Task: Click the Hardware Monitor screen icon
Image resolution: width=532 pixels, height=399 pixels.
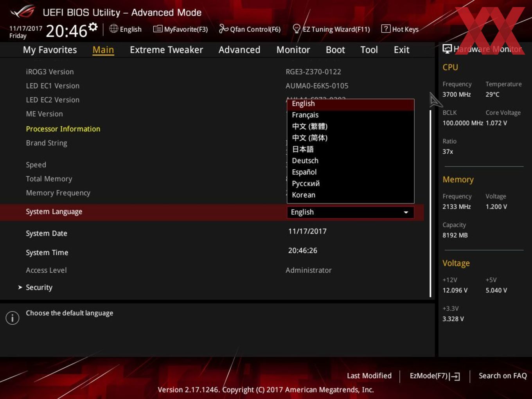Action: pos(447,49)
